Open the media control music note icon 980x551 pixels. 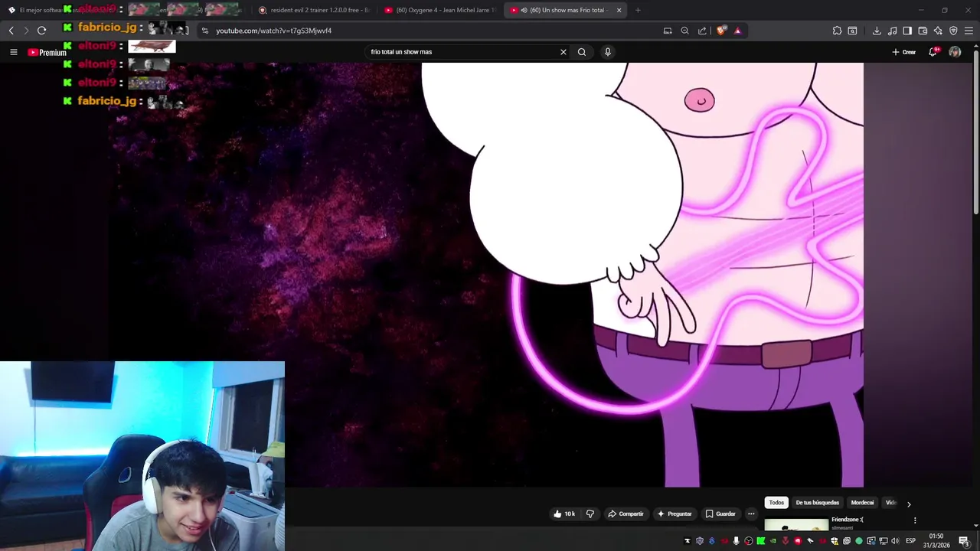pos(892,31)
